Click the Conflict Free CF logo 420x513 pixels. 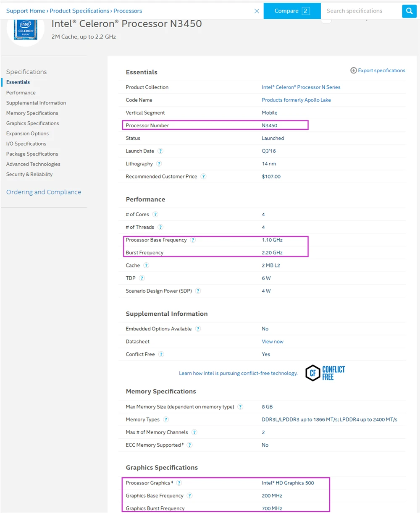pyautogui.click(x=325, y=373)
